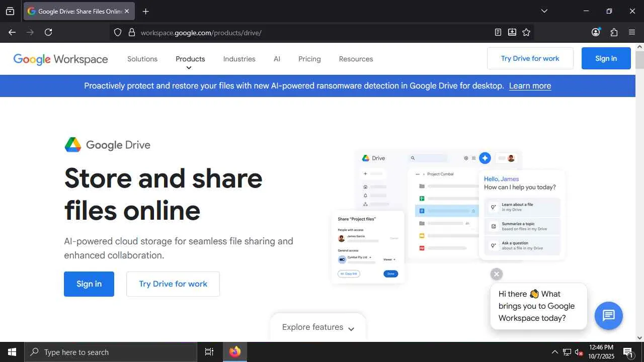The image size is (644, 362).
Task: Open the Windows notification center
Action: coord(628,352)
